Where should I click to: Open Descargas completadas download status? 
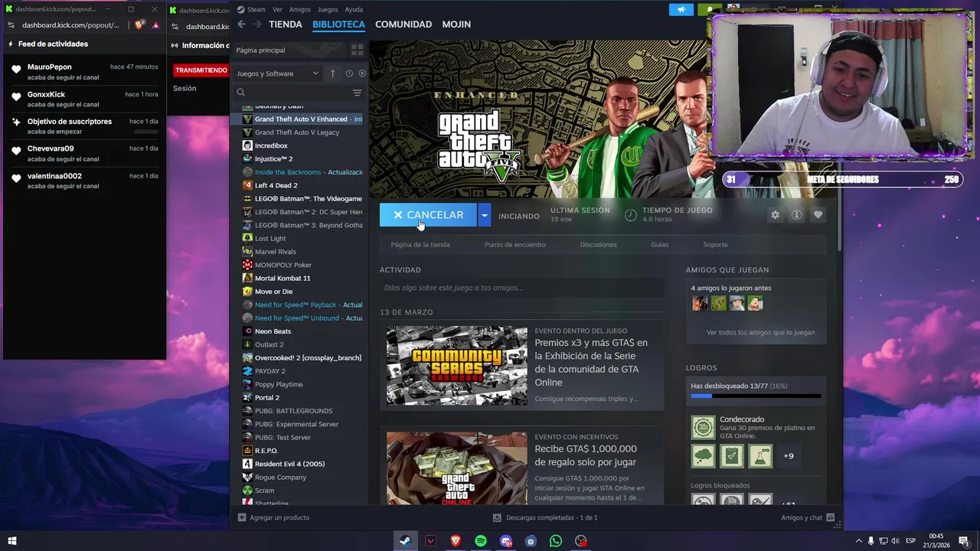pyautogui.click(x=545, y=517)
